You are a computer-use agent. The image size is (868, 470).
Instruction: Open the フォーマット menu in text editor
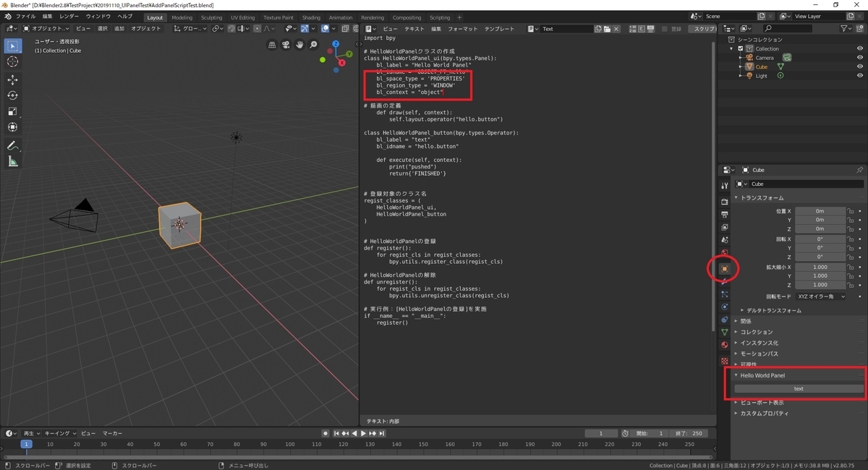pyautogui.click(x=462, y=28)
